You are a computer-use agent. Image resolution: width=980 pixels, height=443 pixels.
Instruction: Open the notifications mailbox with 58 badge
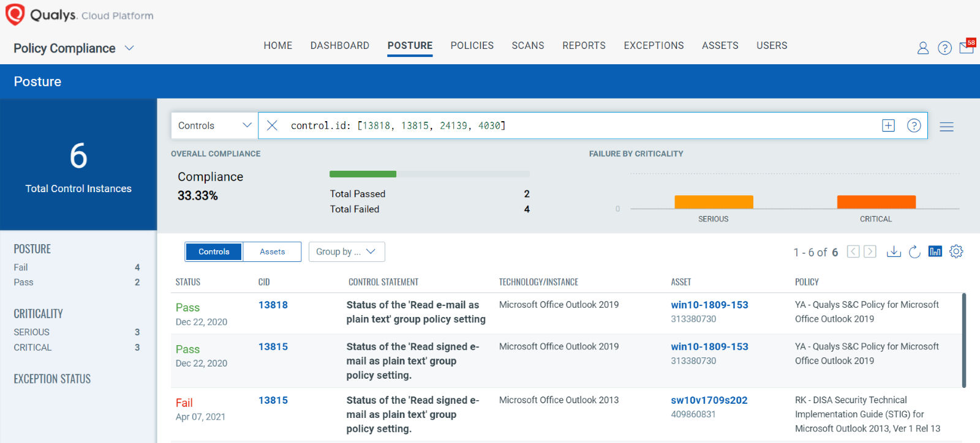coord(967,47)
